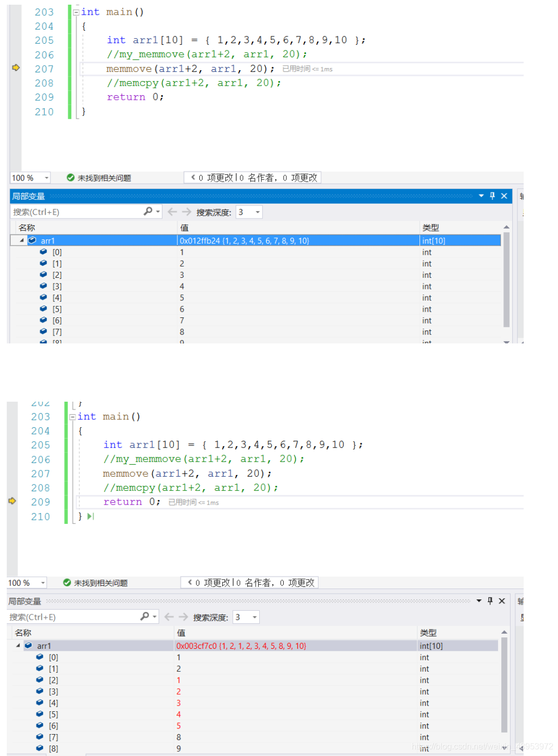Click elapsed time hint on line 209

tap(194, 502)
